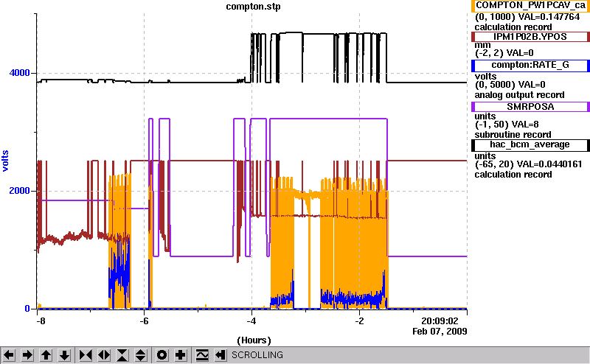Zoom out horizontally using the outward-triangles icon
This screenshot has height=364, width=590.
pos(104,355)
